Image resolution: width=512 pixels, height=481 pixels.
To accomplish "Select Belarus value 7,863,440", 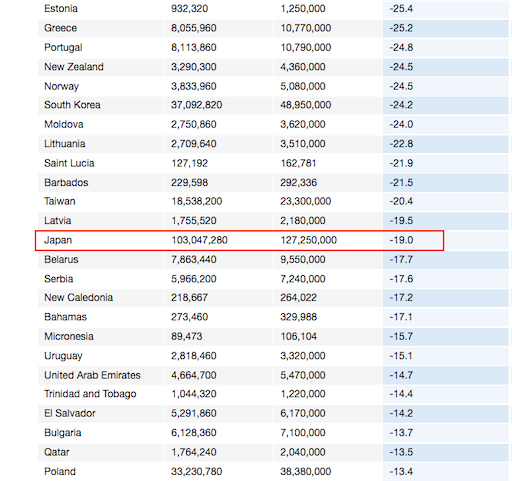I will [x=194, y=259].
